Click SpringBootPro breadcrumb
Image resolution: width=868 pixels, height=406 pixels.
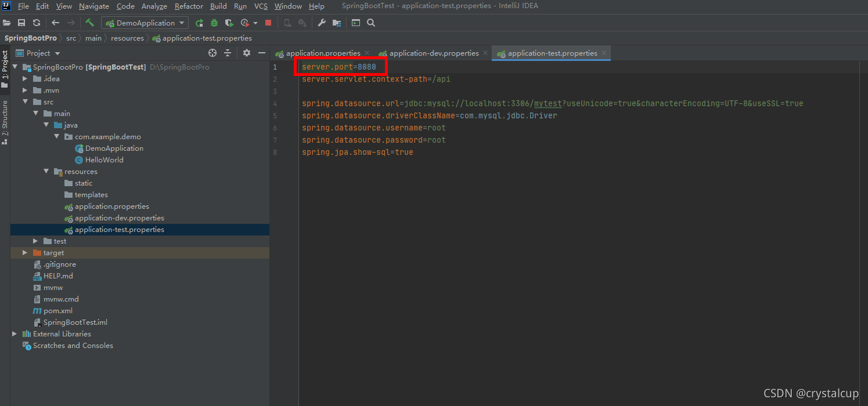click(x=31, y=38)
